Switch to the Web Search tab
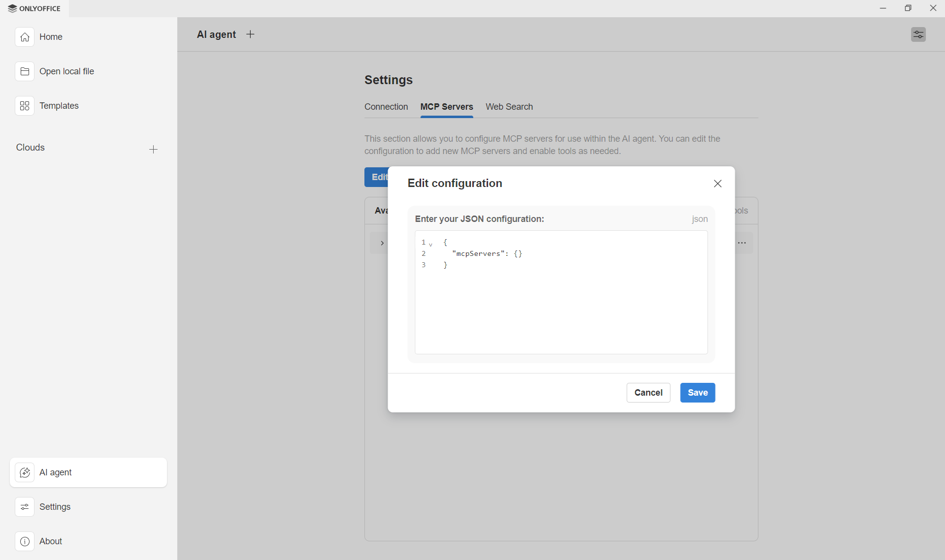Image resolution: width=945 pixels, height=560 pixels. click(x=509, y=107)
